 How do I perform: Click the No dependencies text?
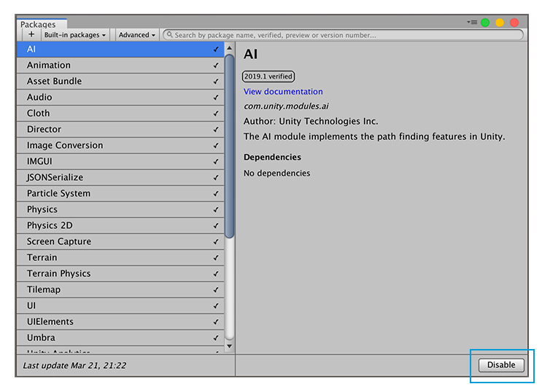click(x=277, y=173)
